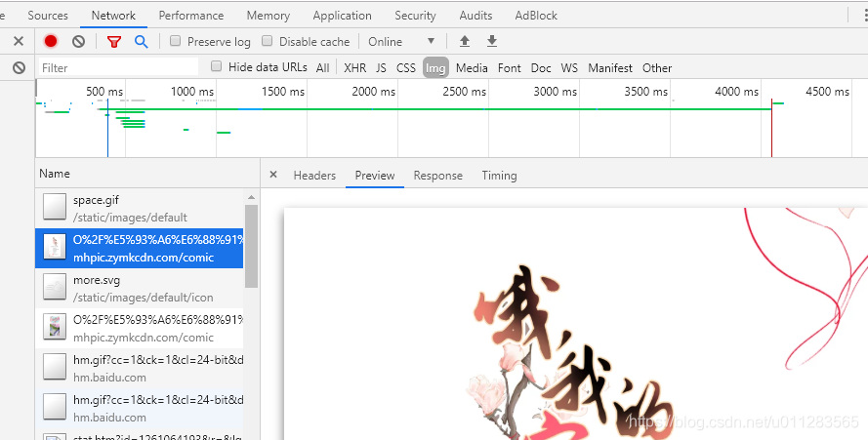
Task: Show the Headers tab of request
Action: pos(314,176)
